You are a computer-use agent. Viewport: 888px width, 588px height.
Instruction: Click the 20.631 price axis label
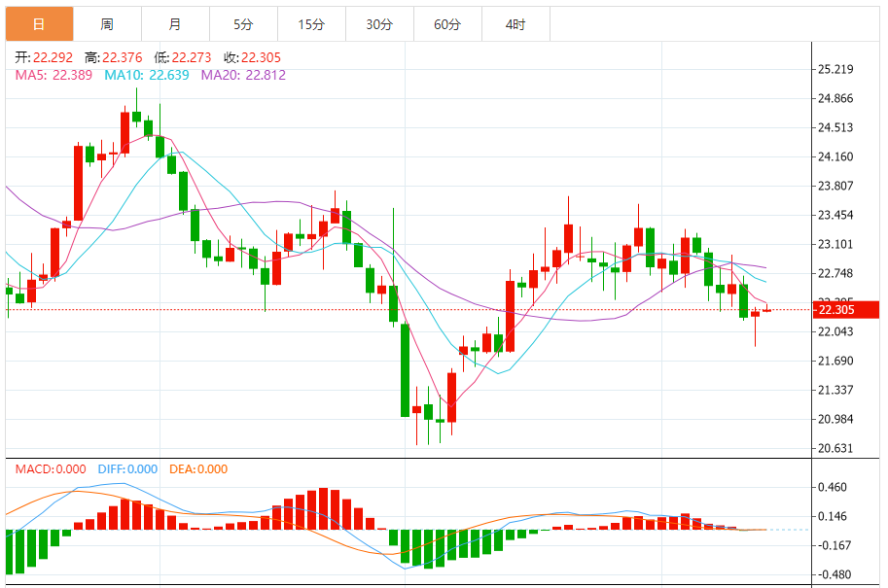[835, 449]
